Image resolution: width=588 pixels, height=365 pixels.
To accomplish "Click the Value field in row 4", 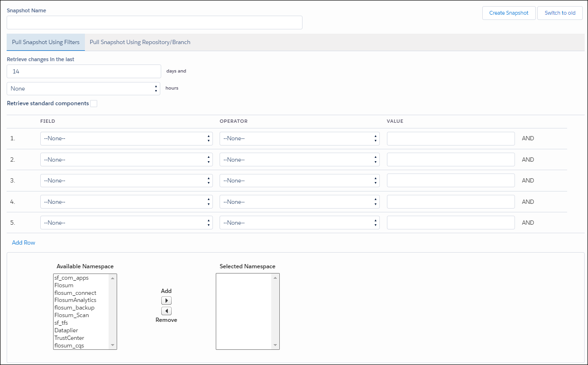I will click(x=451, y=202).
